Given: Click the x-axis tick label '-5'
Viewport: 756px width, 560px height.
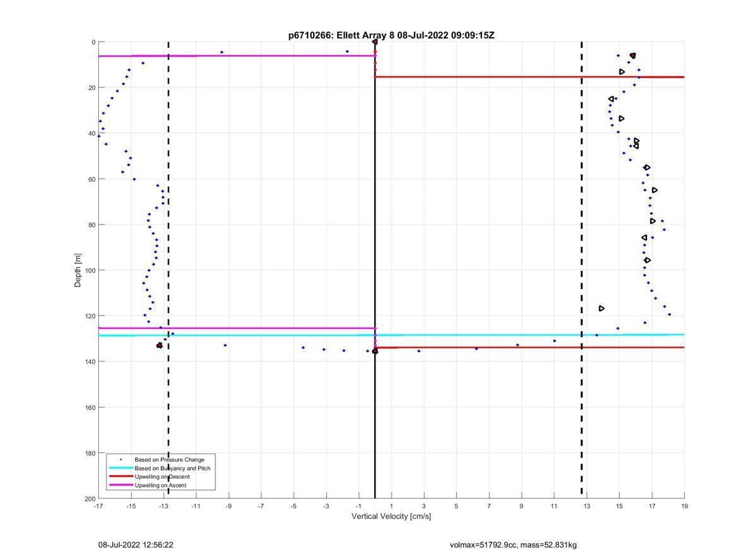Looking at the screenshot, I should (x=294, y=506).
